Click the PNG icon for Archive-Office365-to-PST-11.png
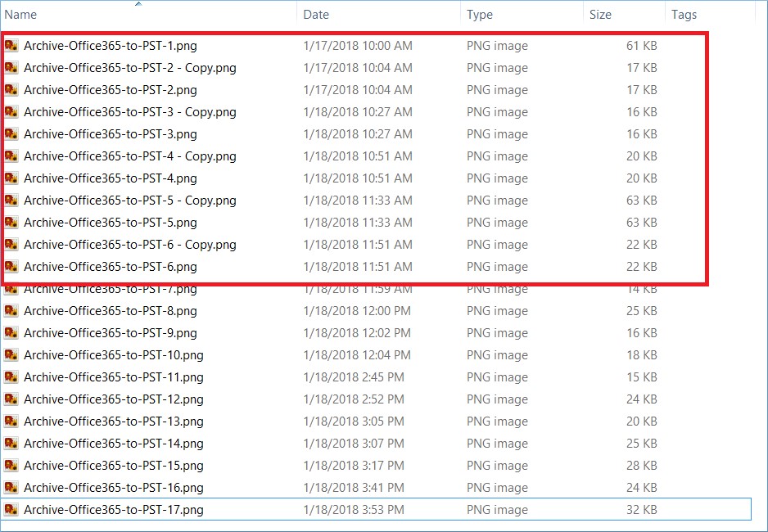 tap(12, 376)
